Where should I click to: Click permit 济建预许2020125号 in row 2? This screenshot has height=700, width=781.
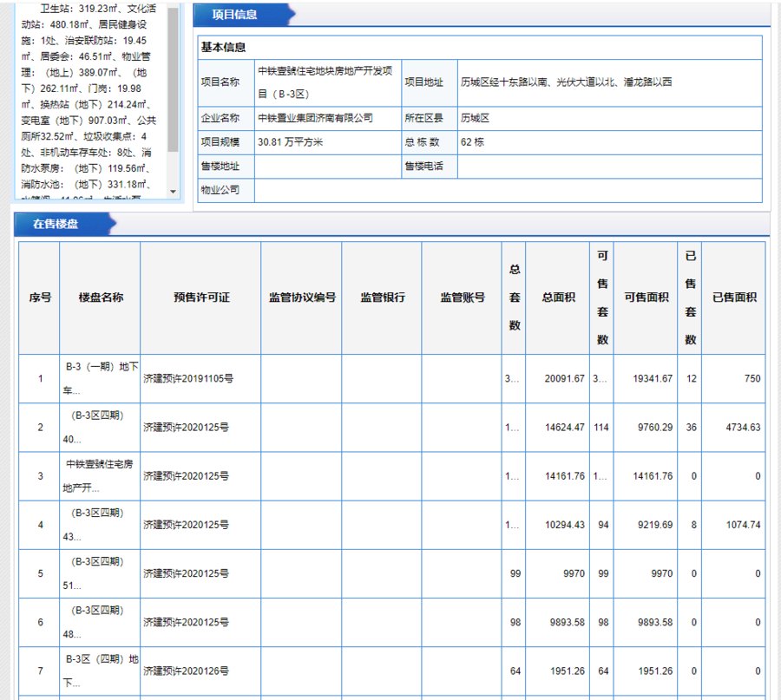point(186,428)
